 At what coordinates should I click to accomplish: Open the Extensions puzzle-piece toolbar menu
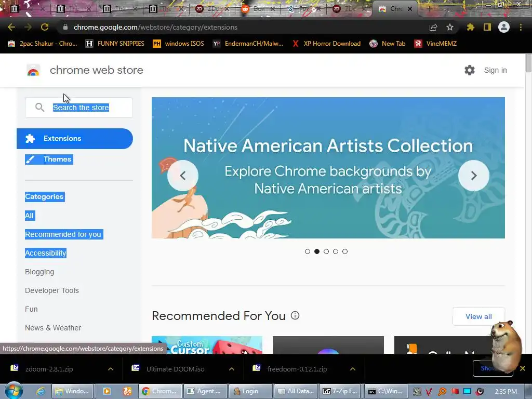(470, 27)
